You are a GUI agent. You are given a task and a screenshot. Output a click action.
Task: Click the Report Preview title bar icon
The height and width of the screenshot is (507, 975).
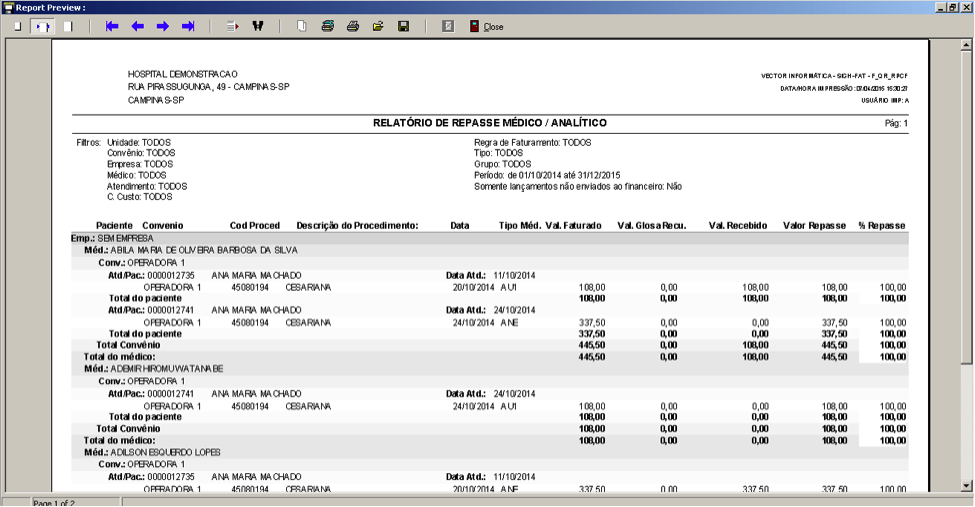pos(8,7)
